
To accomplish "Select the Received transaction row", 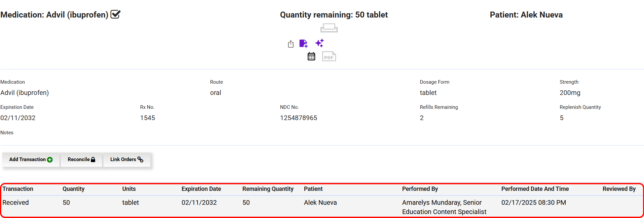I will (16, 202).
